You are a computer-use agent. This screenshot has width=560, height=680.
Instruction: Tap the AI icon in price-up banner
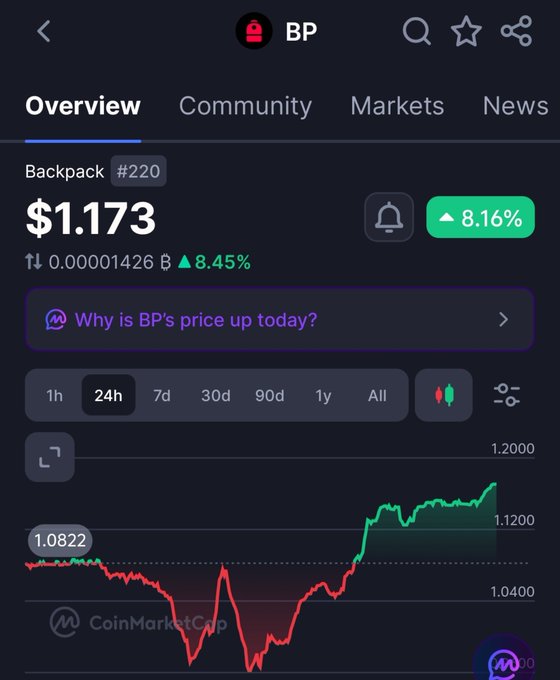[x=56, y=320]
